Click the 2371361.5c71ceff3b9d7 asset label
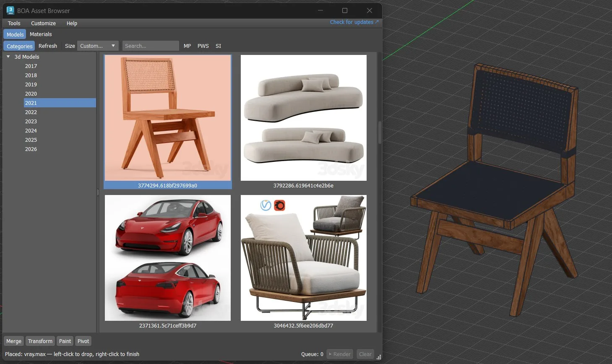The width and height of the screenshot is (612, 364). point(168,325)
